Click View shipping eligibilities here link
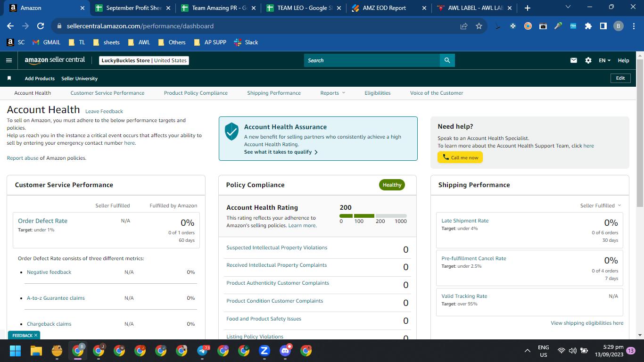This screenshot has height=362, width=644. (x=587, y=323)
